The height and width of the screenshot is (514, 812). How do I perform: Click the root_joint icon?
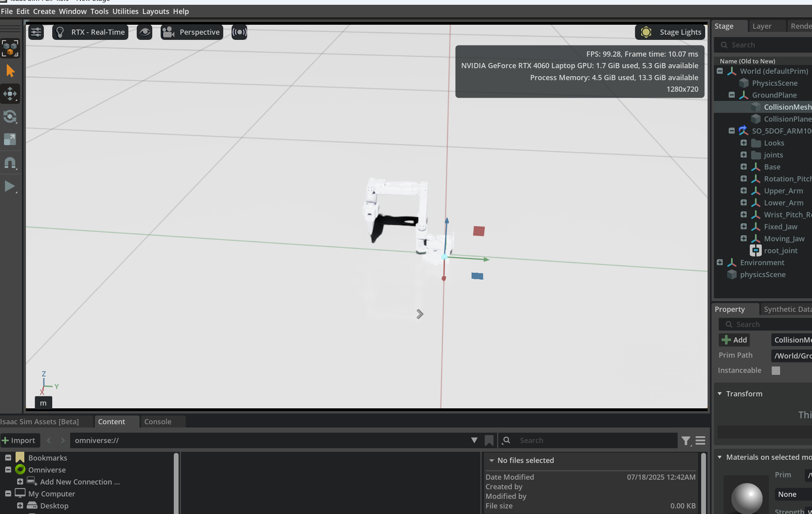pyautogui.click(x=755, y=250)
